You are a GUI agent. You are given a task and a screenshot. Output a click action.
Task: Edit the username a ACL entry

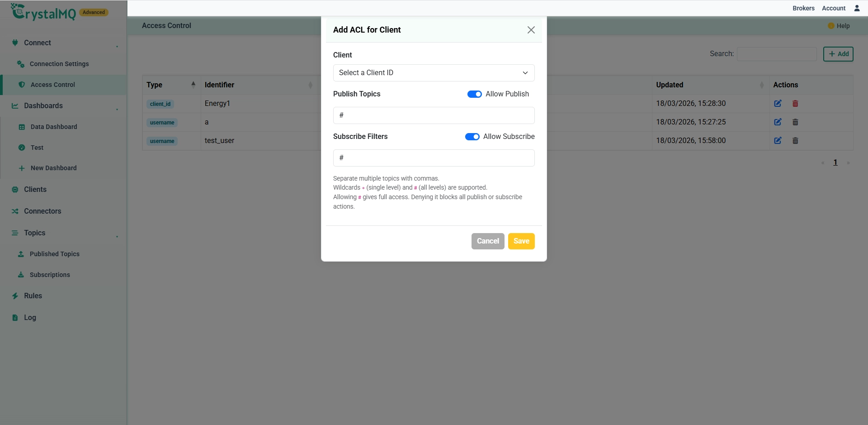pos(778,122)
